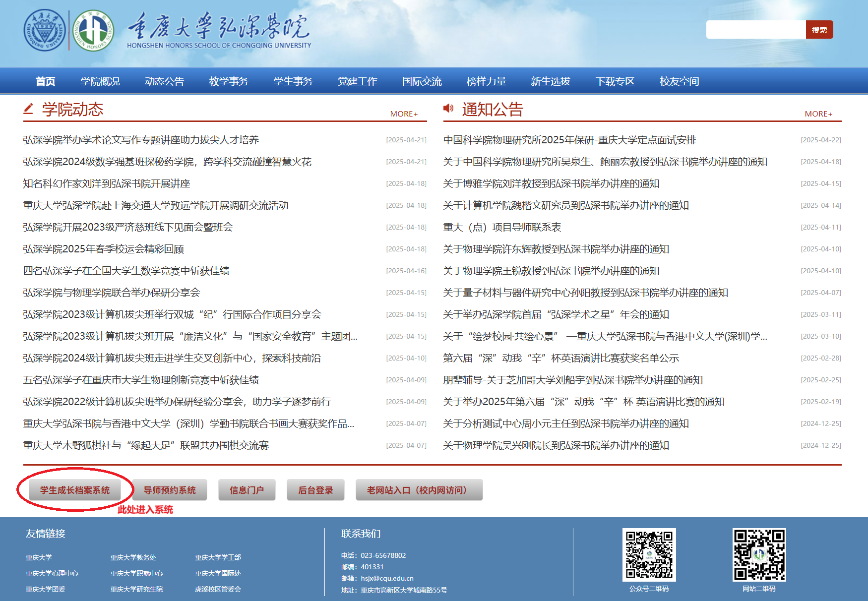The image size is (868, 601).
Task: Open the 校友空间 menu item
Action: coord(680,81)
